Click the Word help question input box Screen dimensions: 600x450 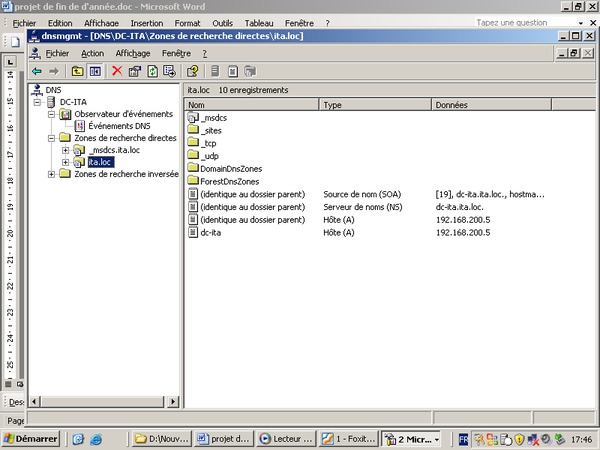(520, 22)
